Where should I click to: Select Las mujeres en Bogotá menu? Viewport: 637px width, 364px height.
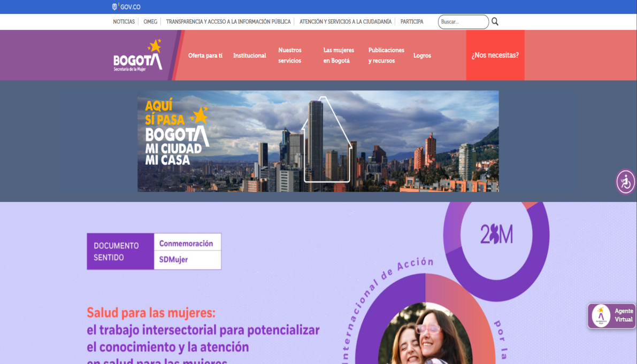coord(339,55)
